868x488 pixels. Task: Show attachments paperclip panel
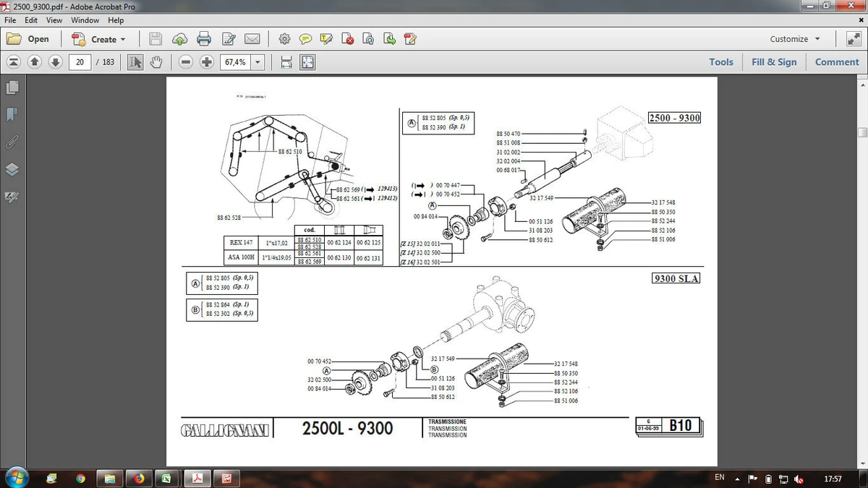(12, 142)
